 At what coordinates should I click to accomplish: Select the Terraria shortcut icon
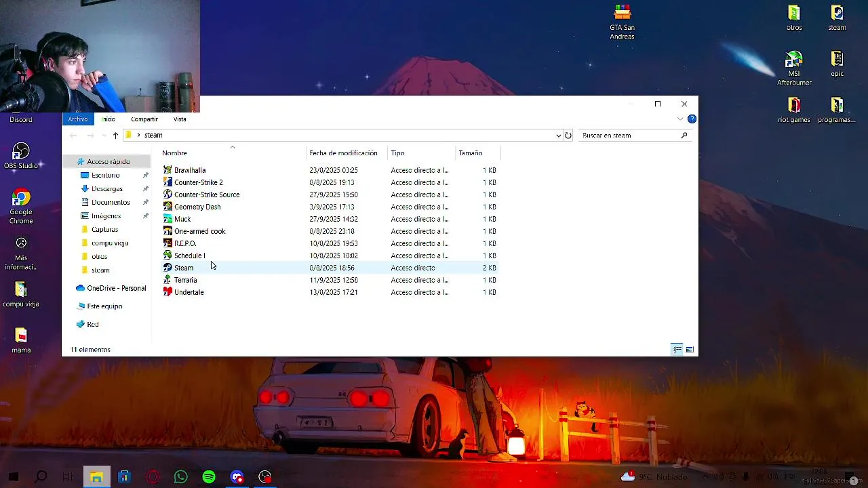click(x=167, y=280)
